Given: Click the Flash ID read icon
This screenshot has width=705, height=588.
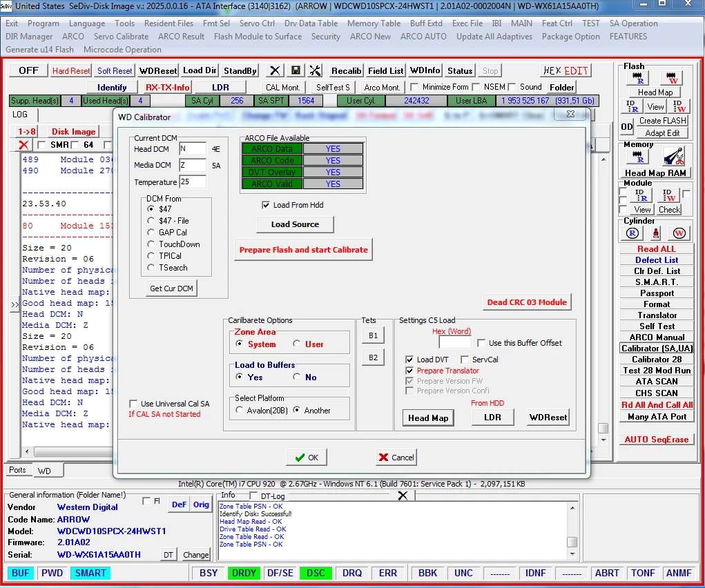Looking at the screenshot, I should coord(632,106).
